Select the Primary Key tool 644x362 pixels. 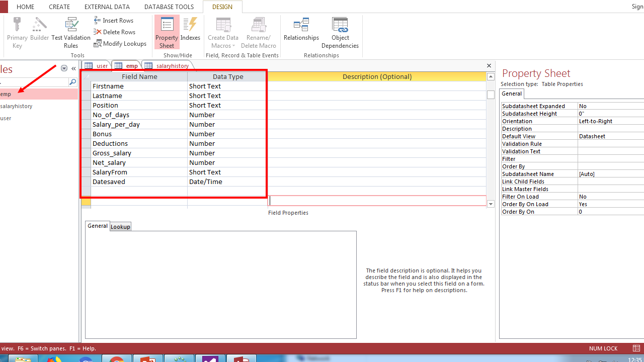tap(17, 31)
